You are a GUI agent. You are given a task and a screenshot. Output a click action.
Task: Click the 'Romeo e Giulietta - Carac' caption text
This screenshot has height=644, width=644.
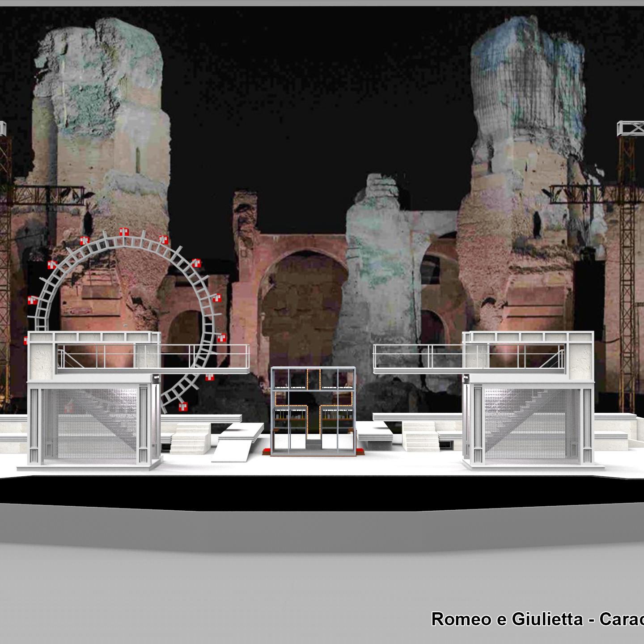pyautogui.click(x=538, y=619)
